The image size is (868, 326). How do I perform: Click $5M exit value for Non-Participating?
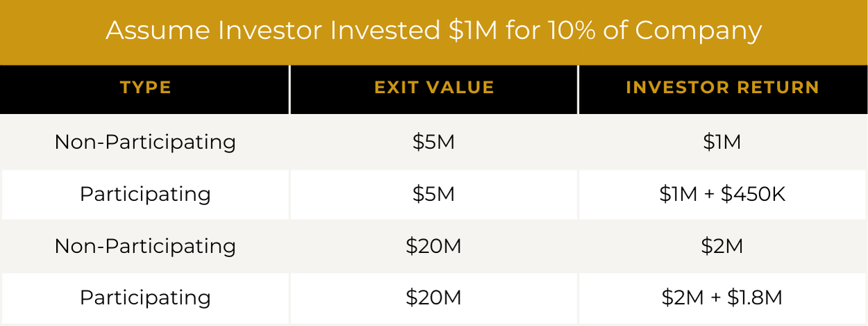pyautogui.click(x=433, y=142)
